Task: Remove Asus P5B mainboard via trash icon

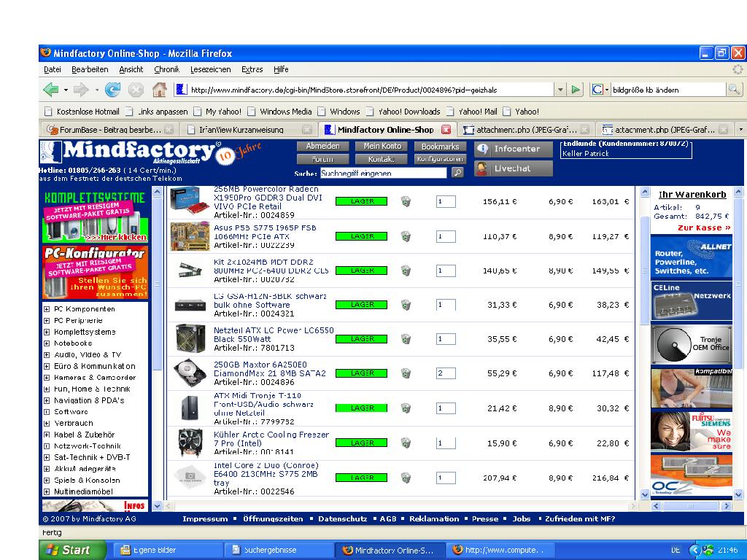Action: [x=406, y=236]
